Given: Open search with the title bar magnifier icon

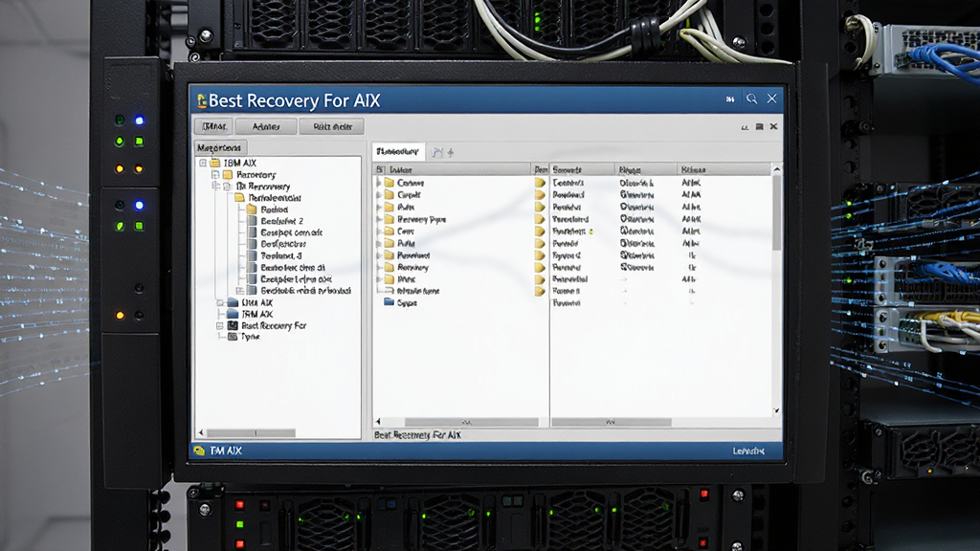Looking at the screenshot, I should tap(751, 99).
